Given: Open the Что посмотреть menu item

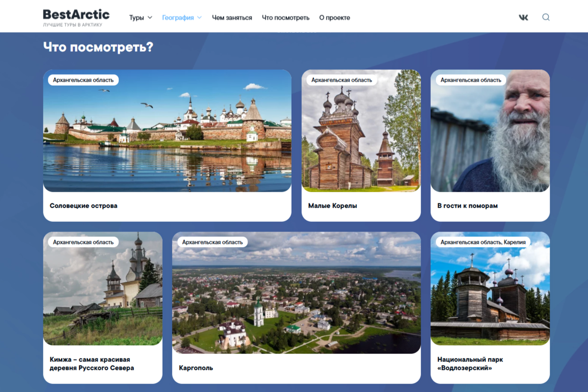Looking at the screenshot, I should pyautogui.click(x=285, y=18).
